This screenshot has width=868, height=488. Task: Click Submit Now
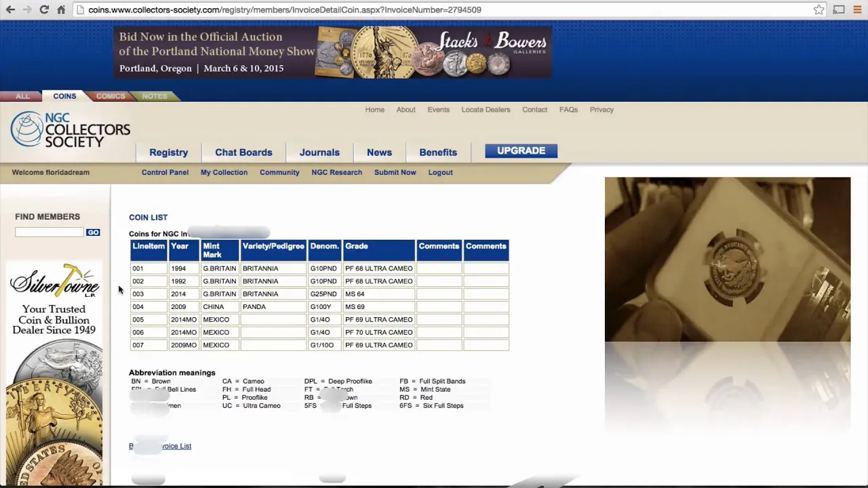[395, 172]
